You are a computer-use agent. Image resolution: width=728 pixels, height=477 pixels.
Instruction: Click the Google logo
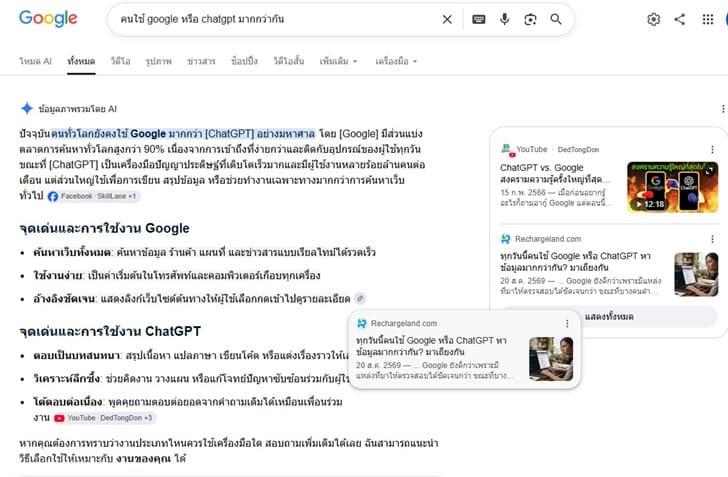48,19
